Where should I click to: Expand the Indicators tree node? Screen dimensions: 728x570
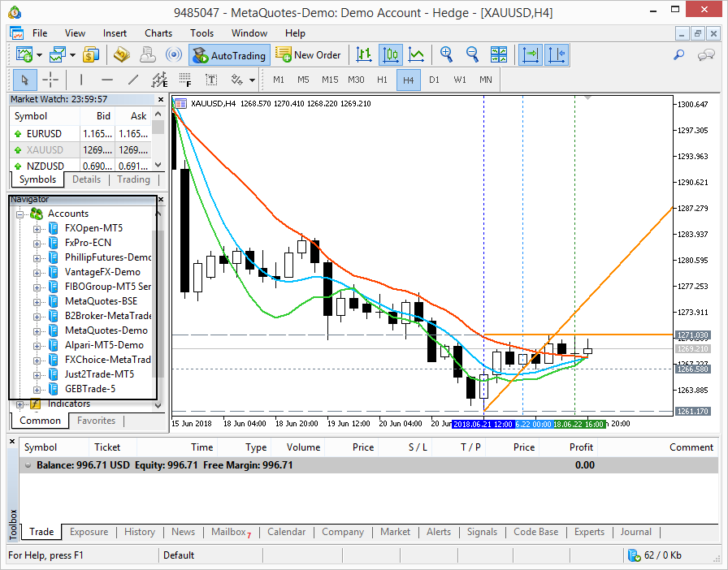click(20, 404)
